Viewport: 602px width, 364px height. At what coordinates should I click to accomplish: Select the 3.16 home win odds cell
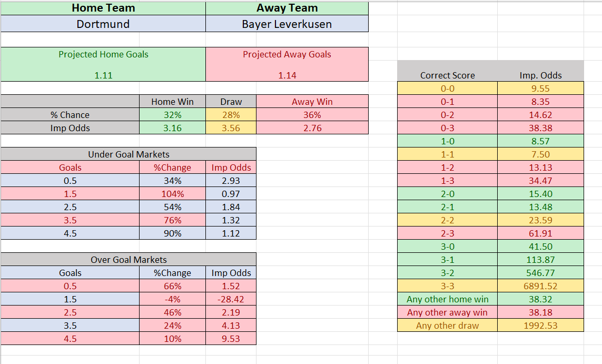coord(172,128)
